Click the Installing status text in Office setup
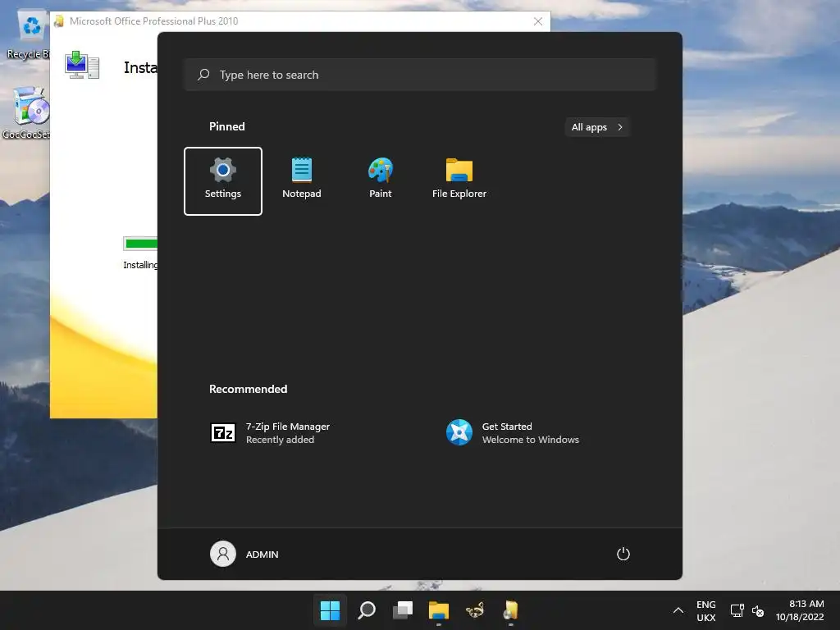Image resolution: width=840 pixels, height=630 pixels. pos(140,265)
